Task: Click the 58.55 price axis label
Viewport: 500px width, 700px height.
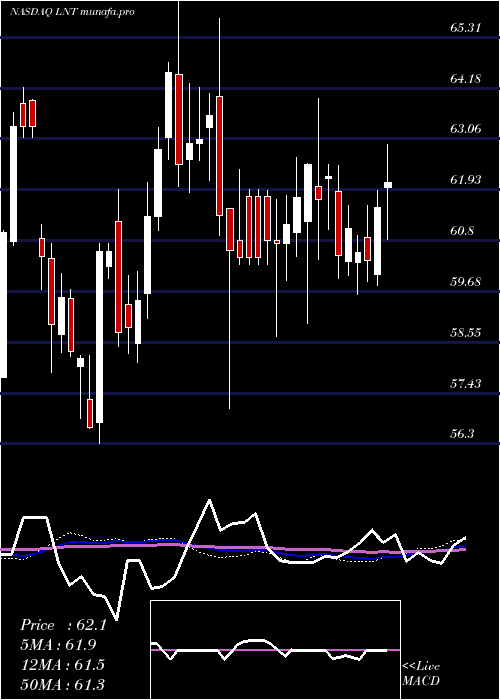Action: point(466,333)
